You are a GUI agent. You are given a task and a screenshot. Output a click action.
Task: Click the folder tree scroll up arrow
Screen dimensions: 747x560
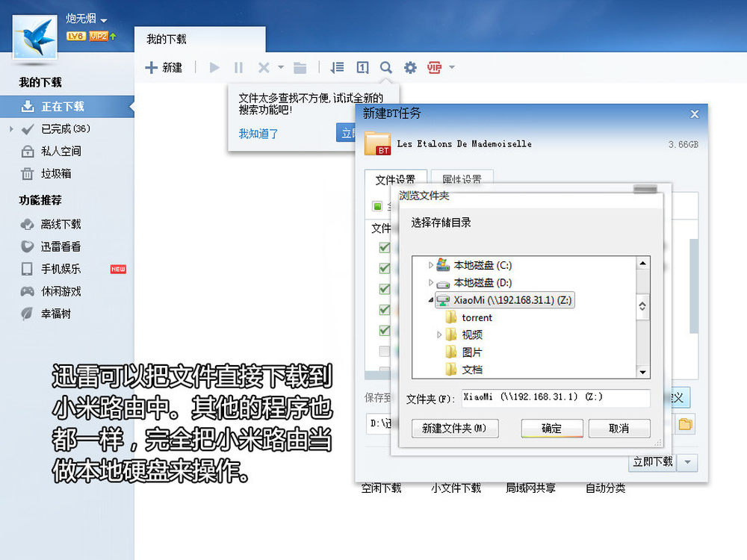(x=642, y=263)
